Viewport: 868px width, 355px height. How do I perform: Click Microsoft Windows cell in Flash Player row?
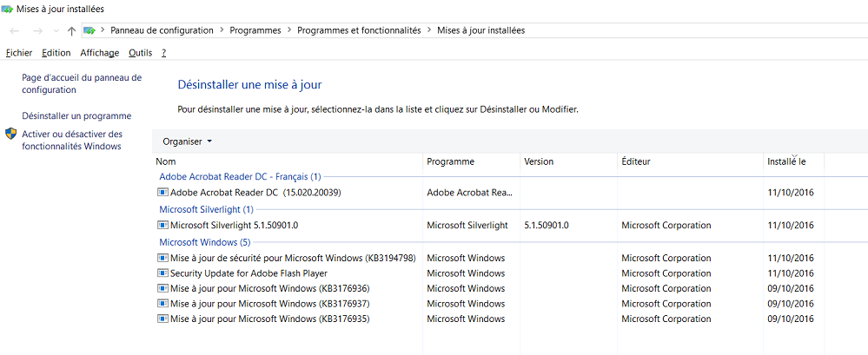click(x=466, y=273)
